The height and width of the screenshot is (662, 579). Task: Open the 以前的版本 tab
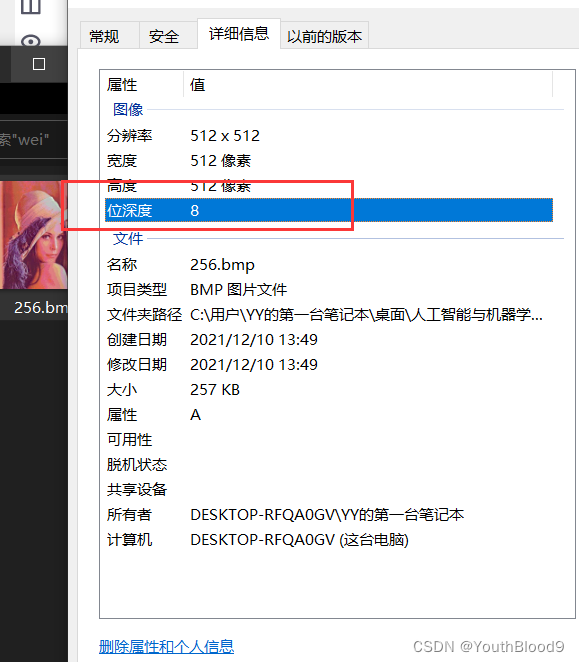[x=324, y=35]
